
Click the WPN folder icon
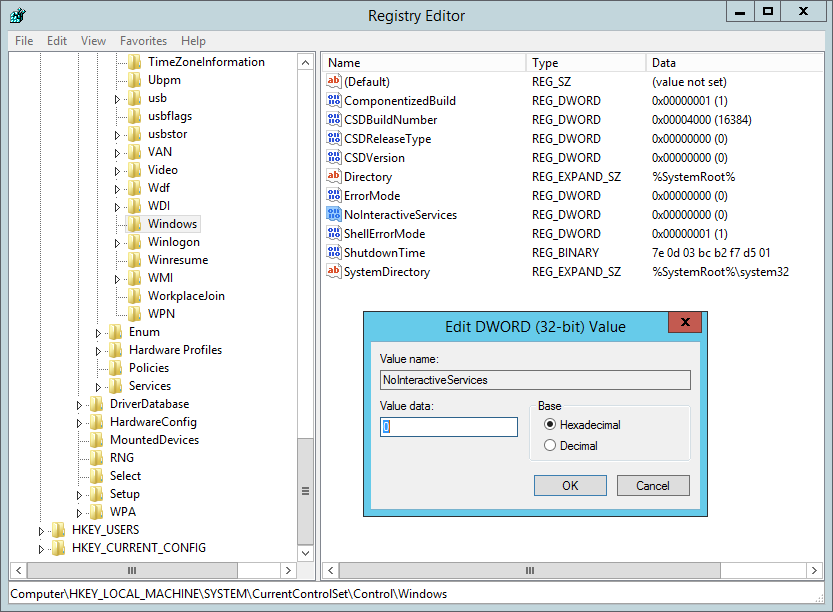[135, 314]
